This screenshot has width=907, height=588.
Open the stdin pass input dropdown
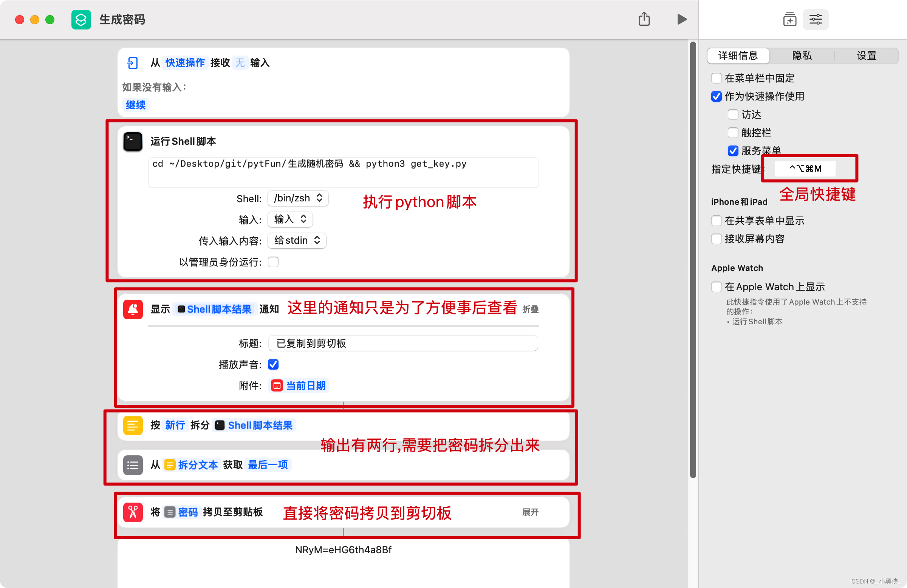tap(297, 240)
